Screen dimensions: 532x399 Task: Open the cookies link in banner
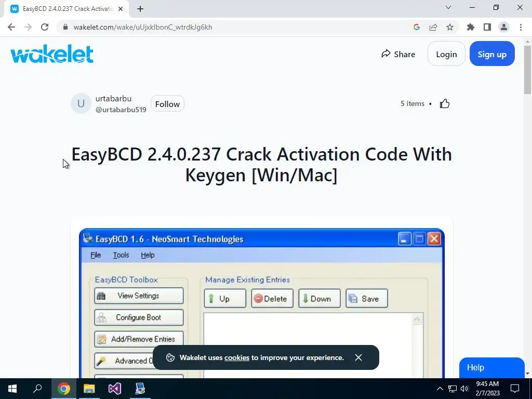[236, 357]
